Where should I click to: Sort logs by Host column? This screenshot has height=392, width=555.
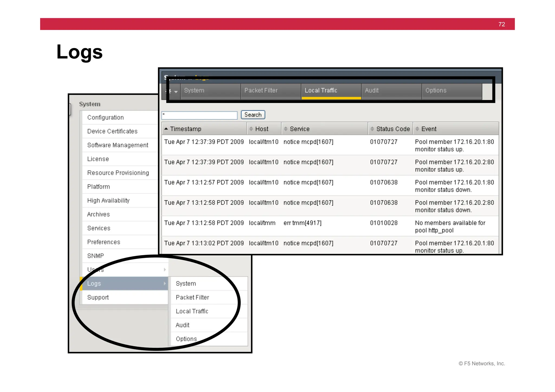pyautogui.click(x=264, y=129)
